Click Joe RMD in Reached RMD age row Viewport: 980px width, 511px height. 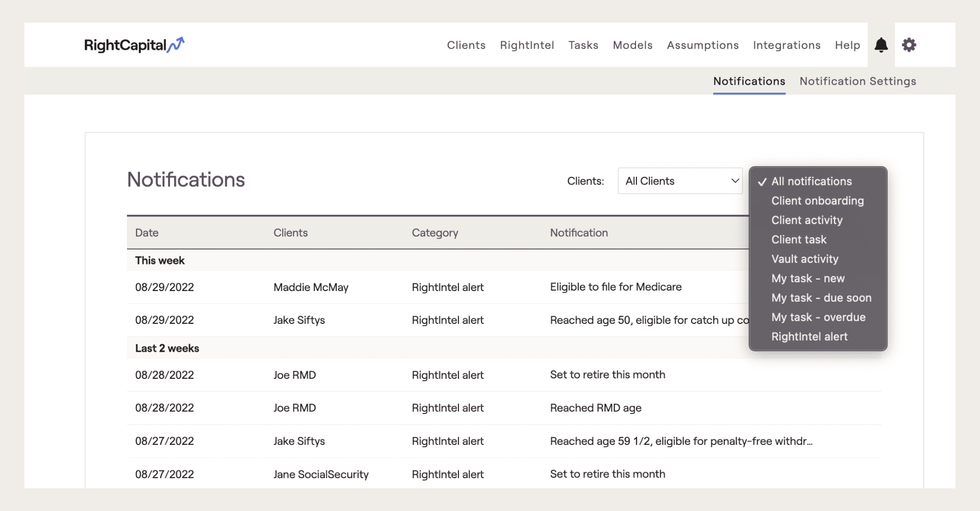tap(294, 408)
